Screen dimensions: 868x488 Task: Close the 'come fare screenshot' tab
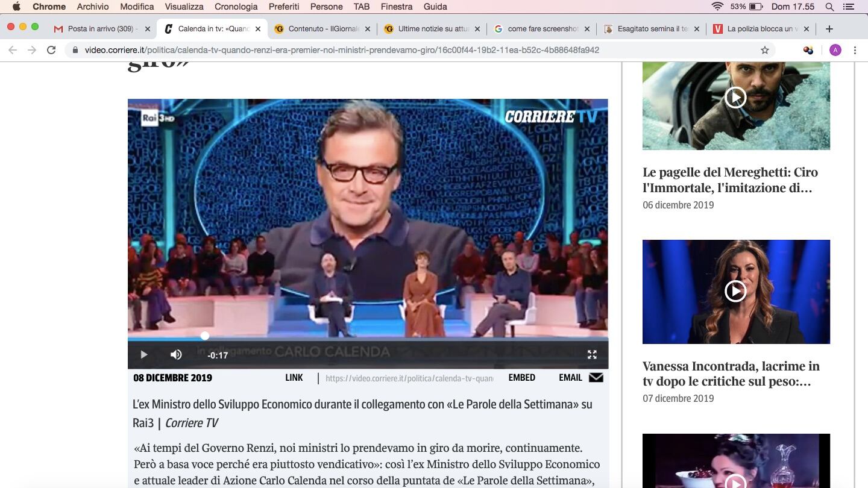click(587, 28)
